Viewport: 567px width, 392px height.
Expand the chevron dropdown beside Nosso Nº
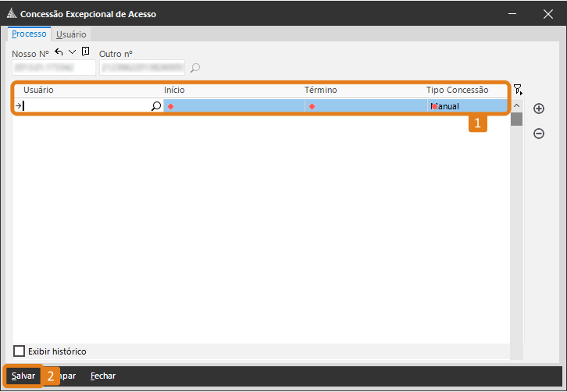coord(73,52)
